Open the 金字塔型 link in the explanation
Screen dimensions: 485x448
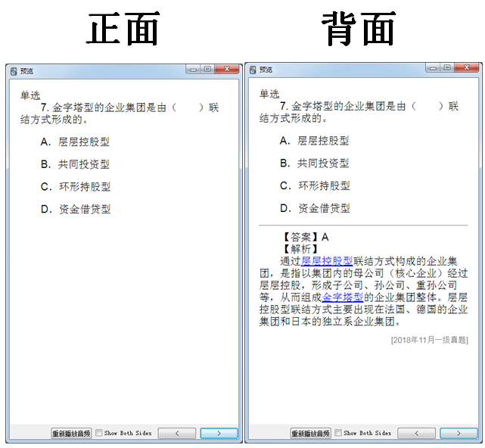[343, 297]
